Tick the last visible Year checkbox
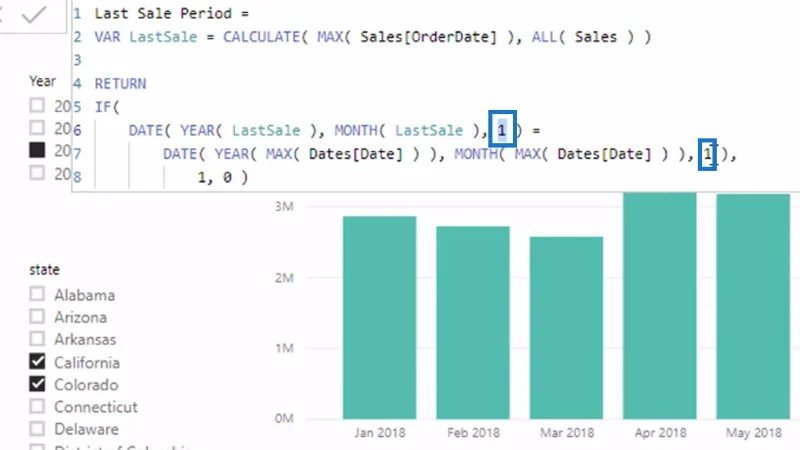 coord(37,172)
